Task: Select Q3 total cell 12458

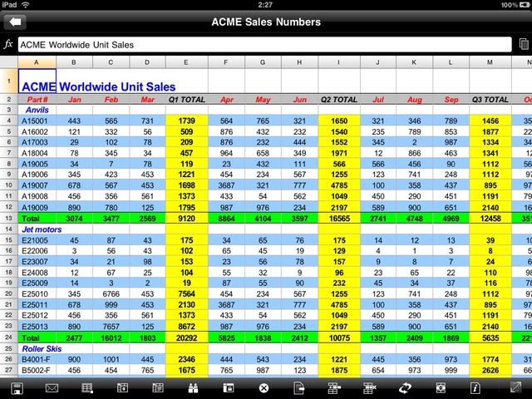Action: (x=490, y=219)
